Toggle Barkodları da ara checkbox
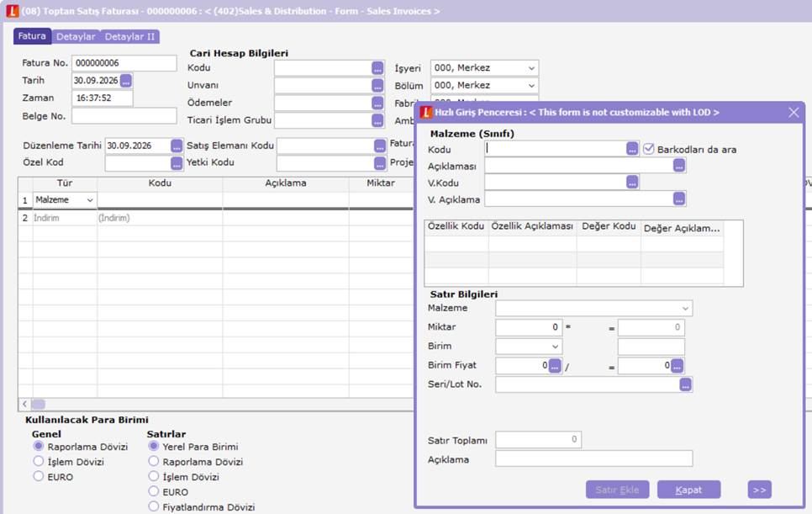The width and height of the screenshot is (812, 514). 648,149
